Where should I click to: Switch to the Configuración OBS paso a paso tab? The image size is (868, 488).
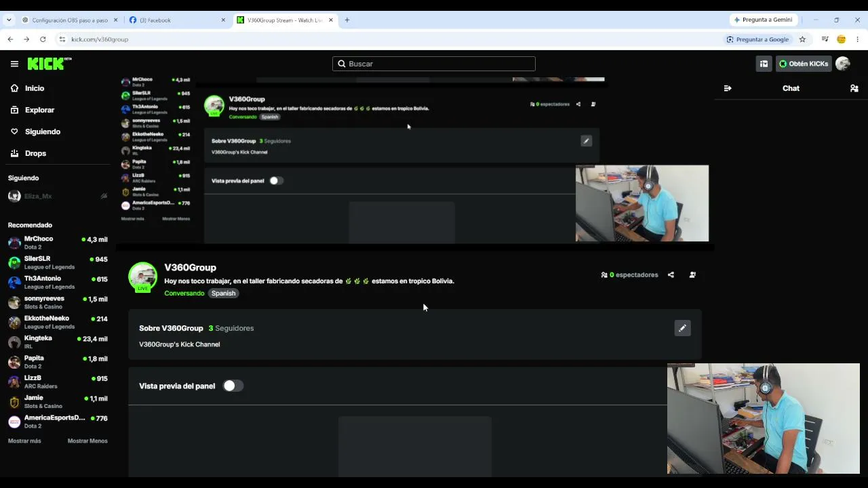pos(70,20)
